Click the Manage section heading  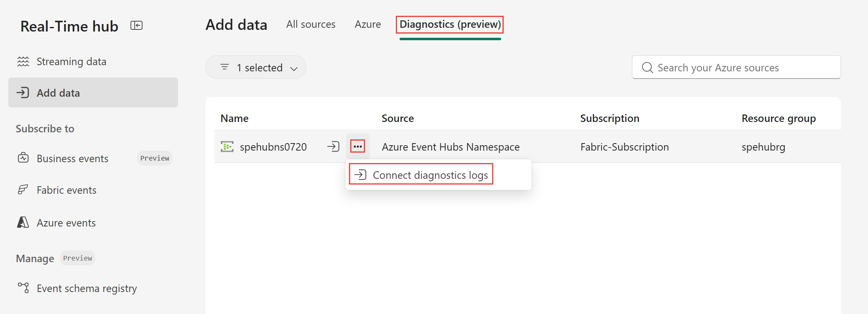35,258
